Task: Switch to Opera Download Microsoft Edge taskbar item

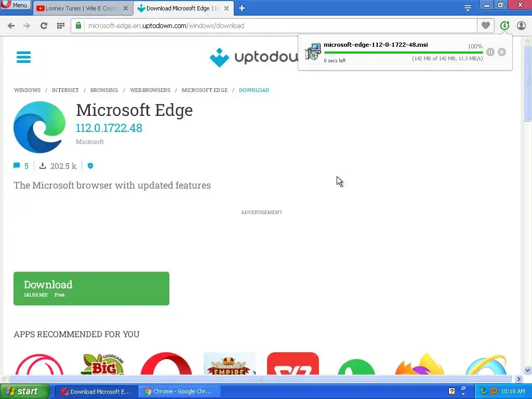Action: [x=96, y=392]
